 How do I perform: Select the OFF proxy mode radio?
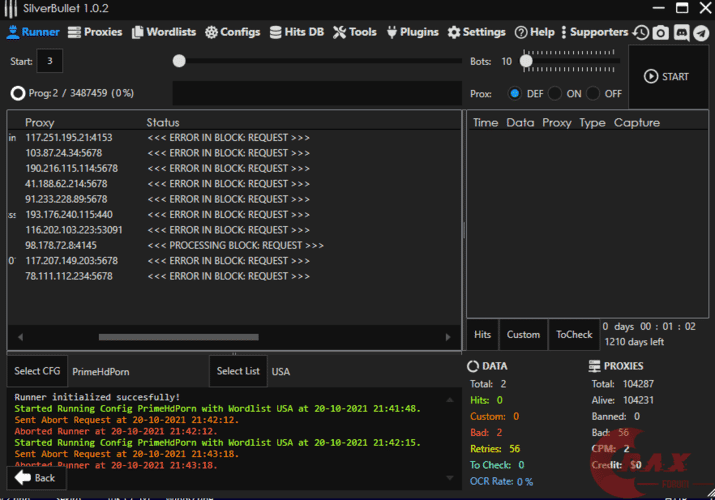pyautogui.click(x=593, y=93)
